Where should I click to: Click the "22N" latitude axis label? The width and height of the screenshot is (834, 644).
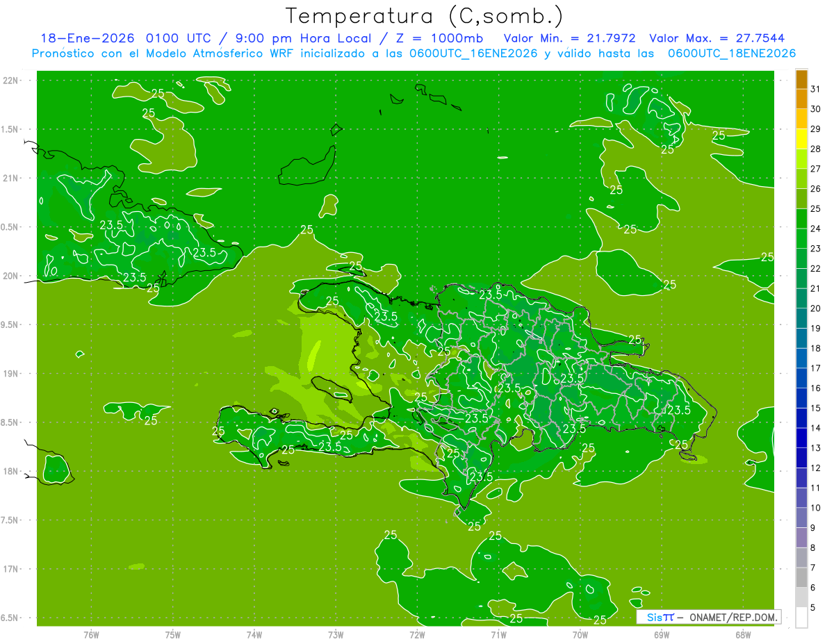(10, 81)
